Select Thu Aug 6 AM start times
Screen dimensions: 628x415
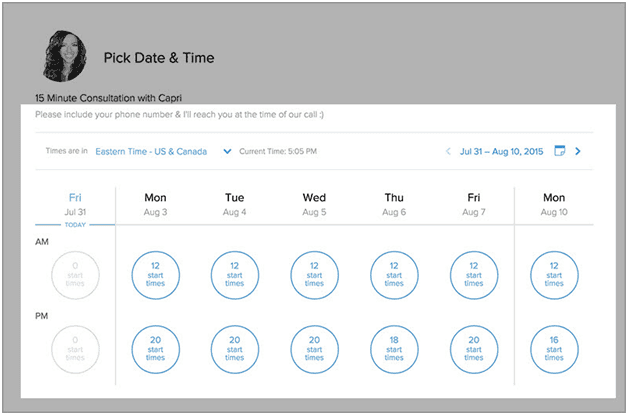[394, 275]
